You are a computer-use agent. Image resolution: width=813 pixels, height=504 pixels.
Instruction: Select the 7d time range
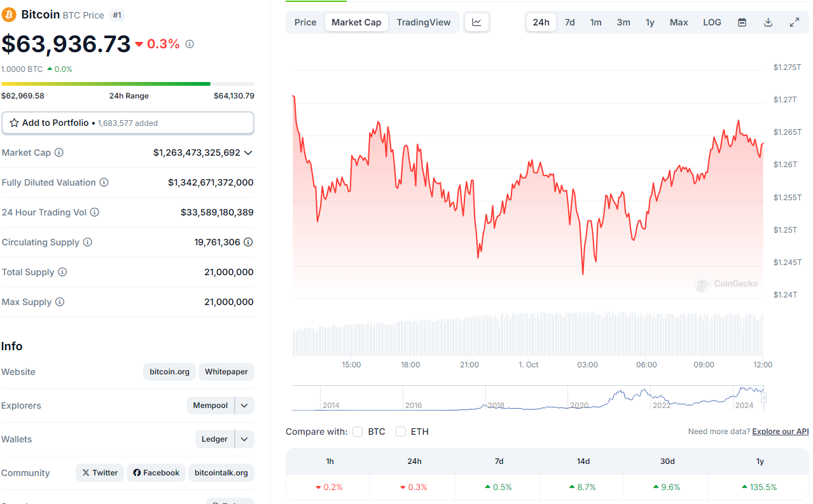[x=570, y=22]
